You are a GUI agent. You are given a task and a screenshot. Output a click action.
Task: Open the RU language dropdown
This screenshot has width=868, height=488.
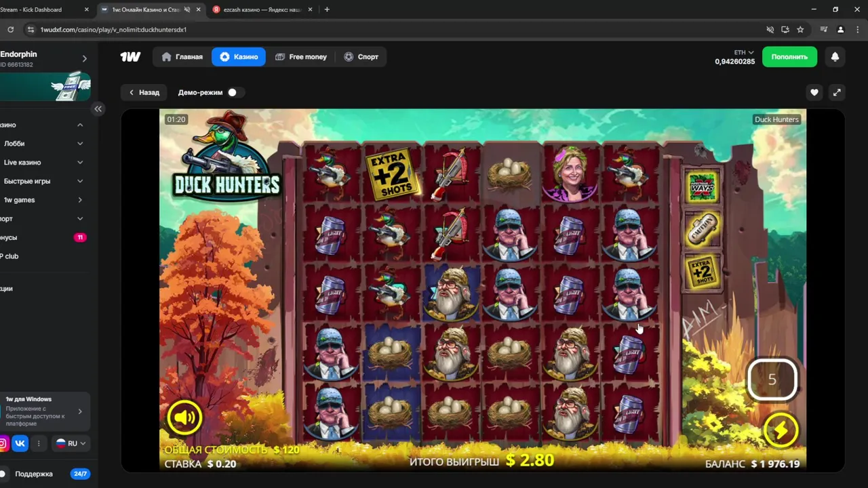(x=71, y=443)
